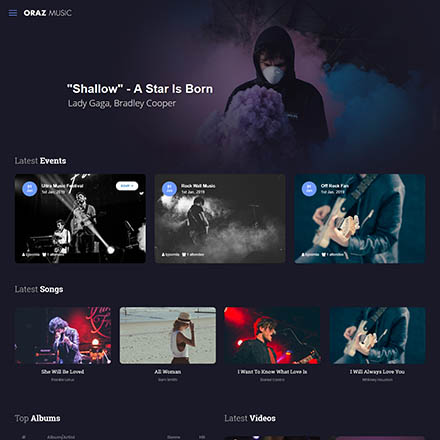This screenshot has width=440, height=440.
Task: Click the RSVP button on Ultra Music Festival
Action: tap(127, 186)
